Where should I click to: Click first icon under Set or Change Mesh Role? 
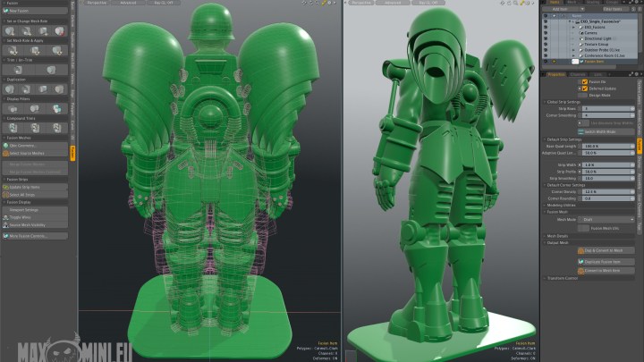[x=10, y=30]
